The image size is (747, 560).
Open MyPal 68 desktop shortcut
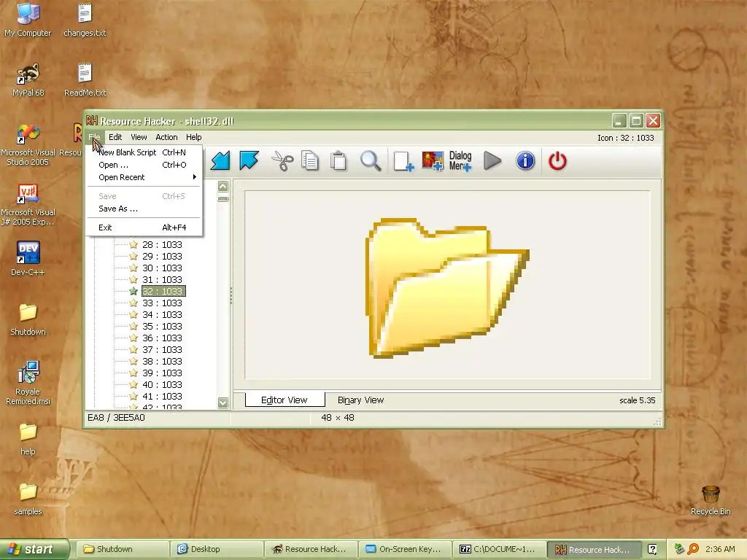tap(28, 80)
